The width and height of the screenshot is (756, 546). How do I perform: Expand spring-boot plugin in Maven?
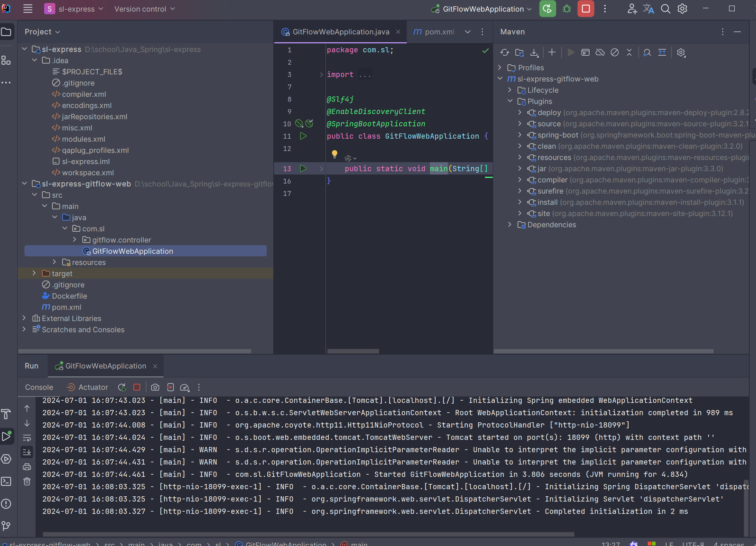pyautogui.click(x=520, y=135)
